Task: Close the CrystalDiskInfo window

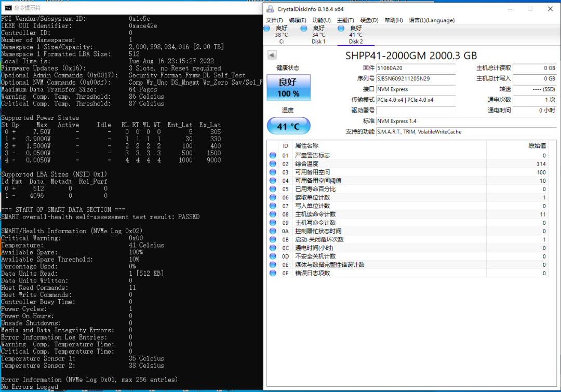Action: pyautogui.click(x=550, y=9)
